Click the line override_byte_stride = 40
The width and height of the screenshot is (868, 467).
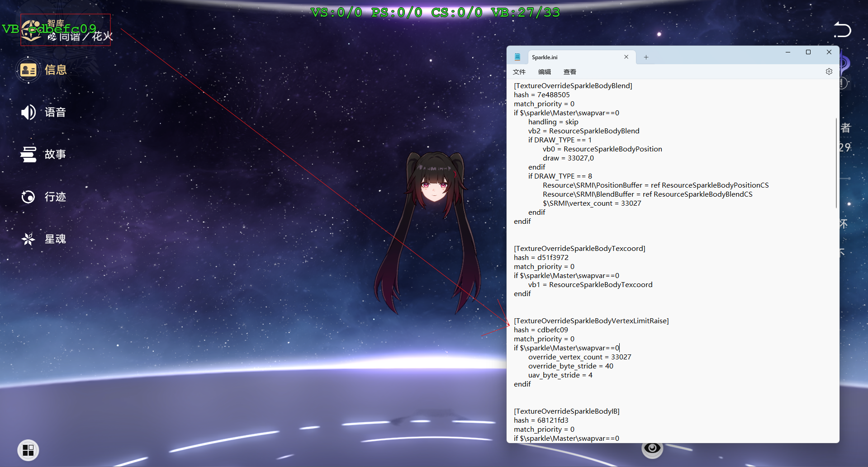571,366
